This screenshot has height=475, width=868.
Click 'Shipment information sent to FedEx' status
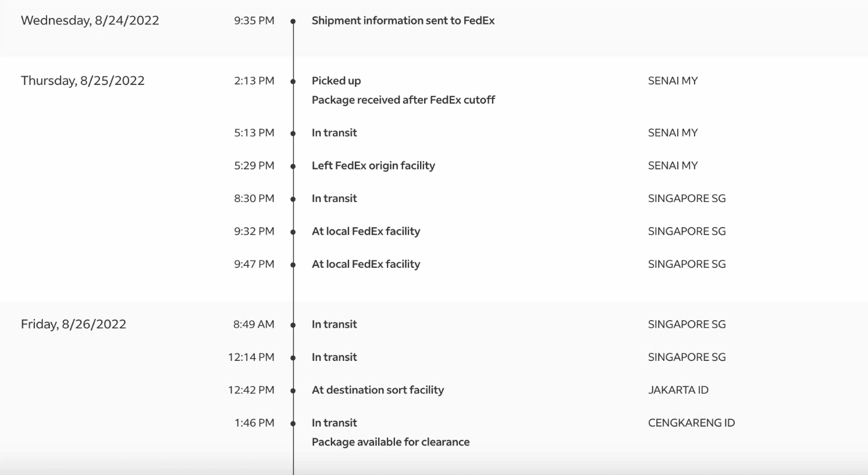tap(403, 21)
